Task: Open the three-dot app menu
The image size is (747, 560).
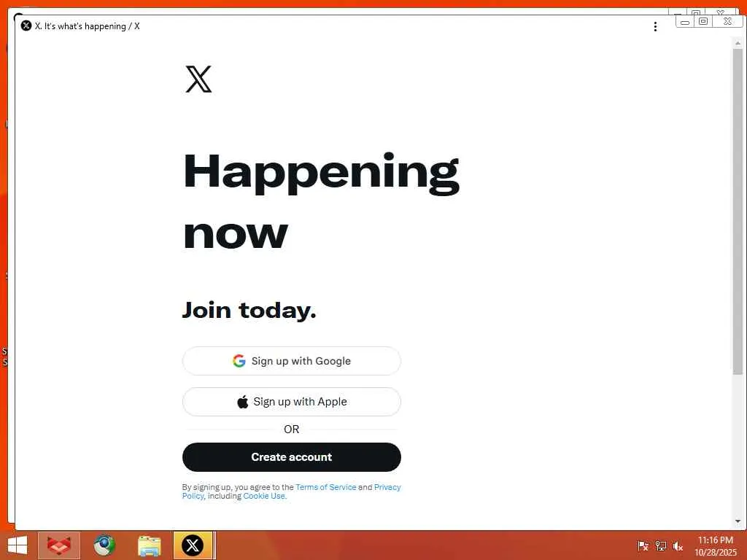Action: coord(655,27)
